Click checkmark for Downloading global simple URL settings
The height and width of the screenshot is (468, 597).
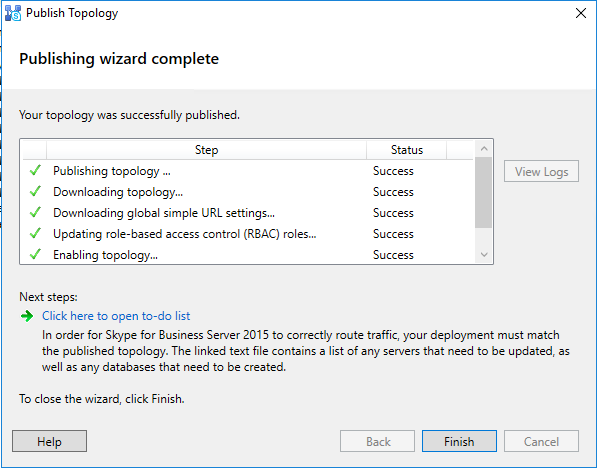35,212
